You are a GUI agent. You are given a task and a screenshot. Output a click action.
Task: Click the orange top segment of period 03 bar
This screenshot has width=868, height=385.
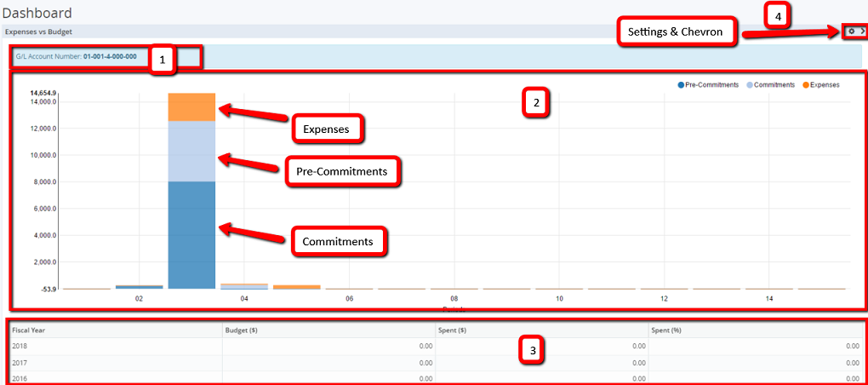coord(191,107)
